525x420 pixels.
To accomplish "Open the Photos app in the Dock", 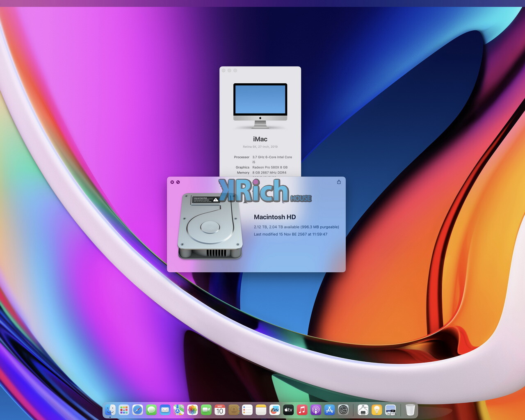I will pos(192,409).
